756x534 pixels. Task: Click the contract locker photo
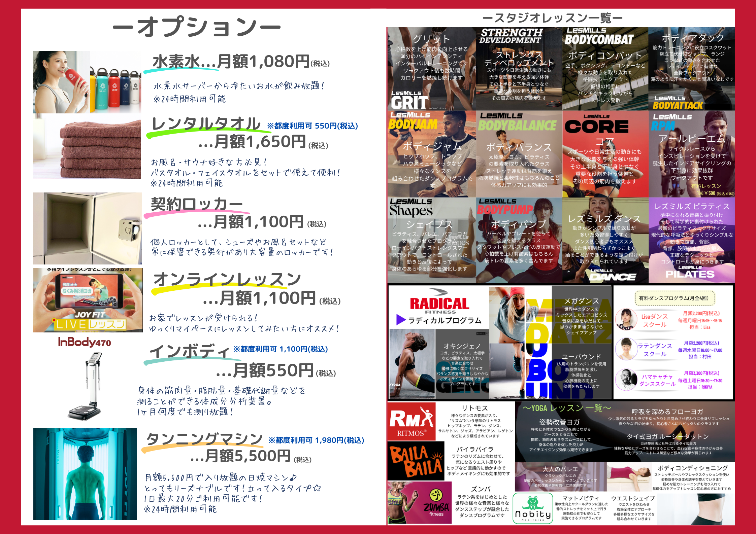click(87, 228)
